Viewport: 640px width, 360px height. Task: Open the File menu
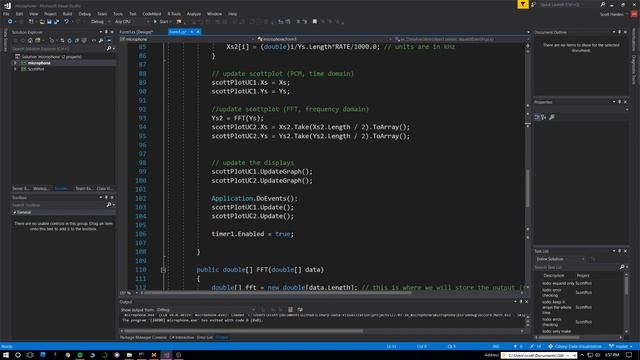6,14
